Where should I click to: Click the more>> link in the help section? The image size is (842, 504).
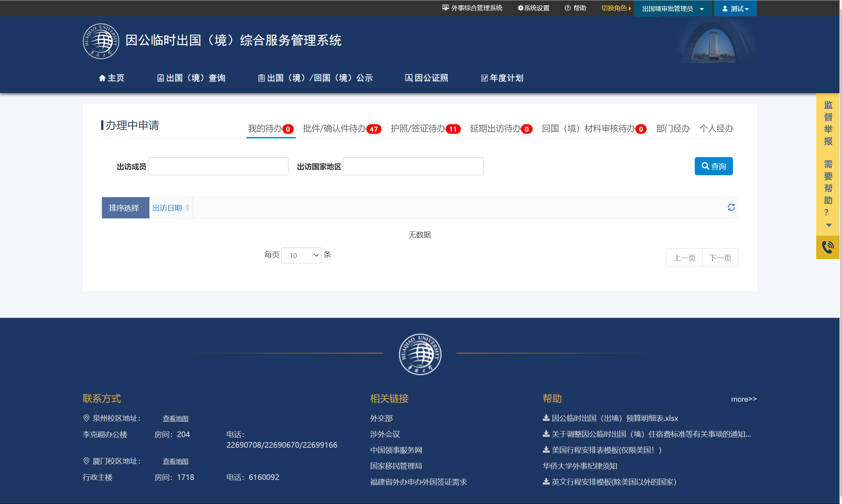point(744,399)
